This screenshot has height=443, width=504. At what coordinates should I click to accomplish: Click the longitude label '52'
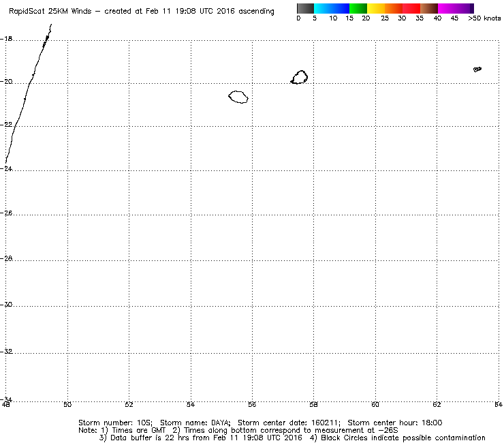(129, 405)
